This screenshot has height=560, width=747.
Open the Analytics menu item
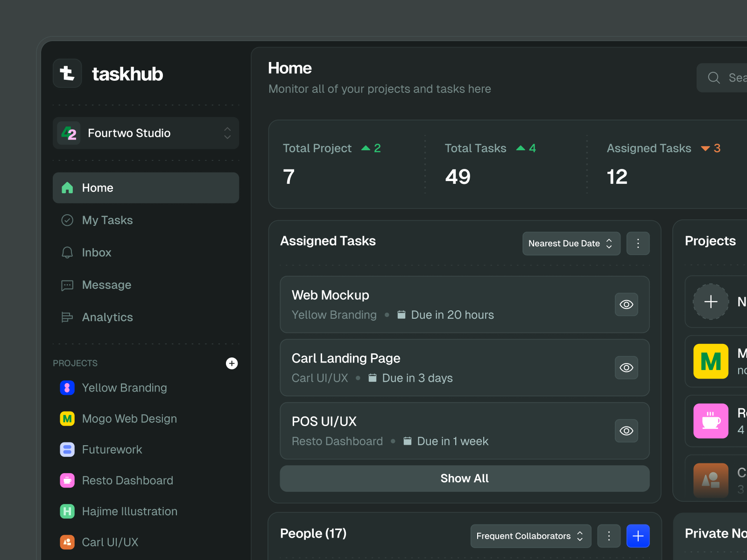point(107,317)
